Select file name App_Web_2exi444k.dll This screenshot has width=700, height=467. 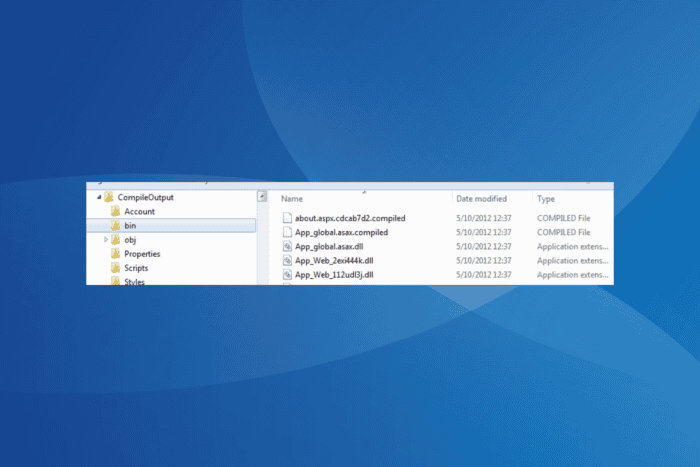click(334, 261)
